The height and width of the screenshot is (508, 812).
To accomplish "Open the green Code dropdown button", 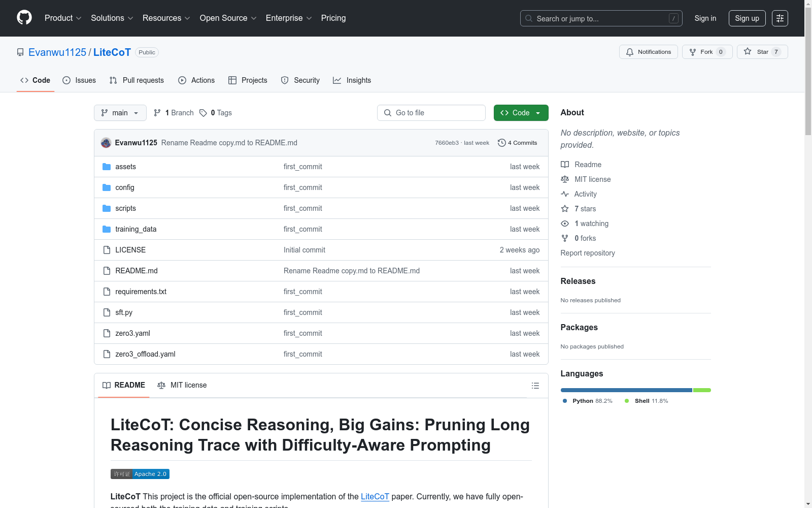I will pyautogui.click(x=521, y=113).
